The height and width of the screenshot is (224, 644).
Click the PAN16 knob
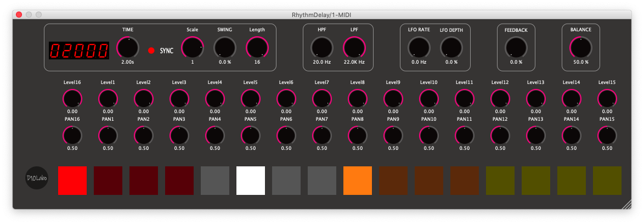[72, 136]
